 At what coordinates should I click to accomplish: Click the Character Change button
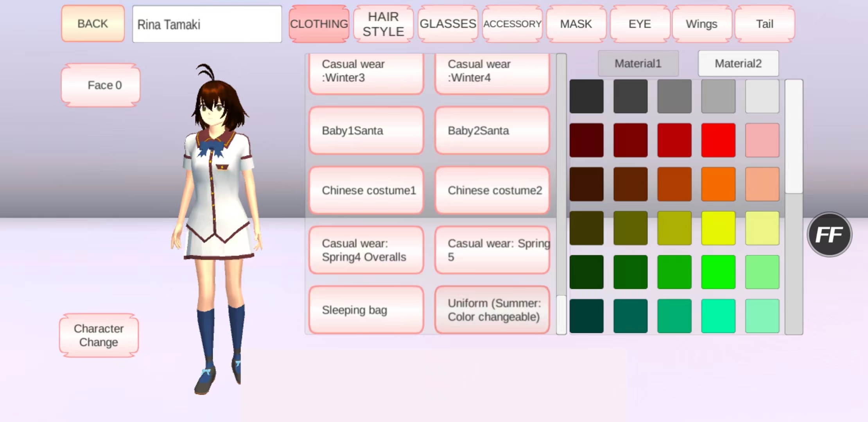[x=99, y=335]
